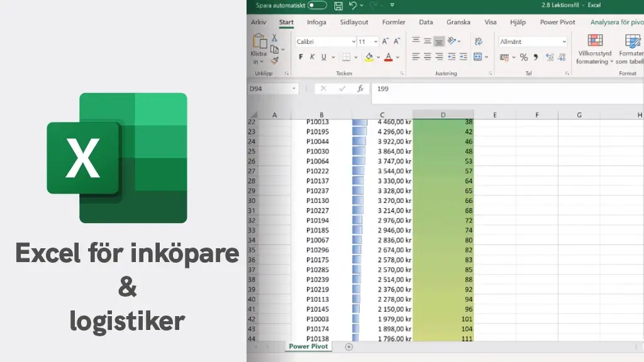Apply bold formatting with the F icon
644x362 pixels.
301,57
